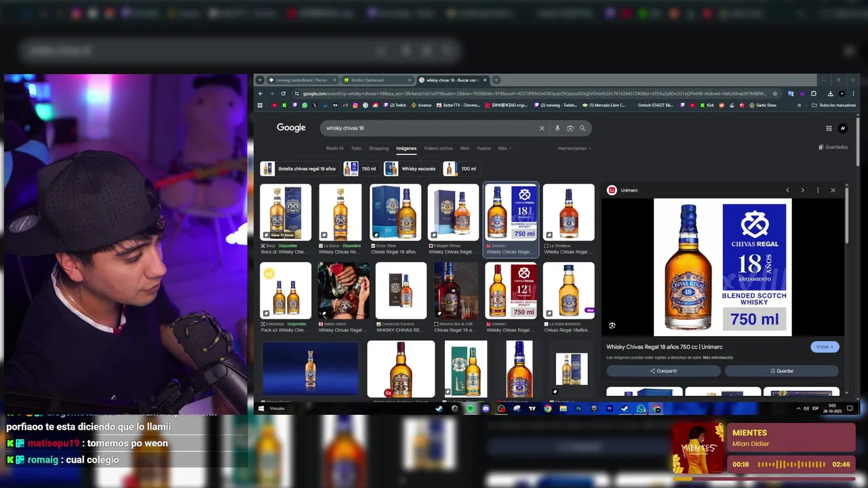Screen dimensions: 868x488
Task: Open Chrome tab search dropdown
Action: (260, 80)
